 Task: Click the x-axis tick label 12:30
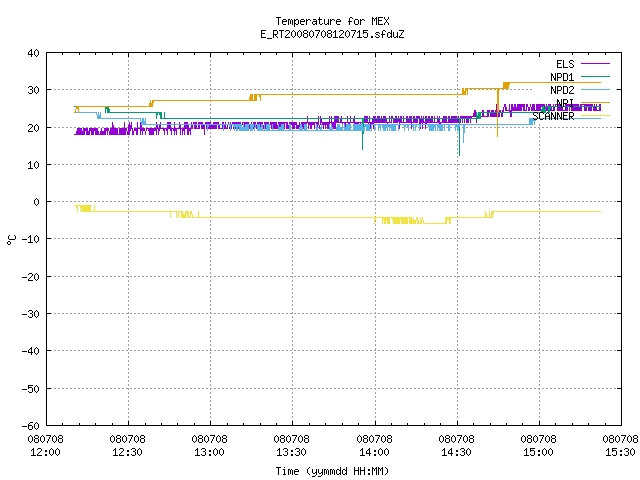click(127, 452)
